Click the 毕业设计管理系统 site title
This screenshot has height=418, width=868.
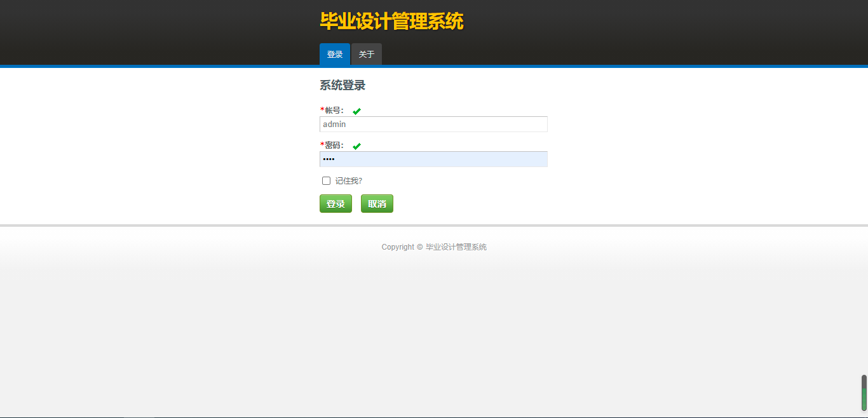point(391,22)
